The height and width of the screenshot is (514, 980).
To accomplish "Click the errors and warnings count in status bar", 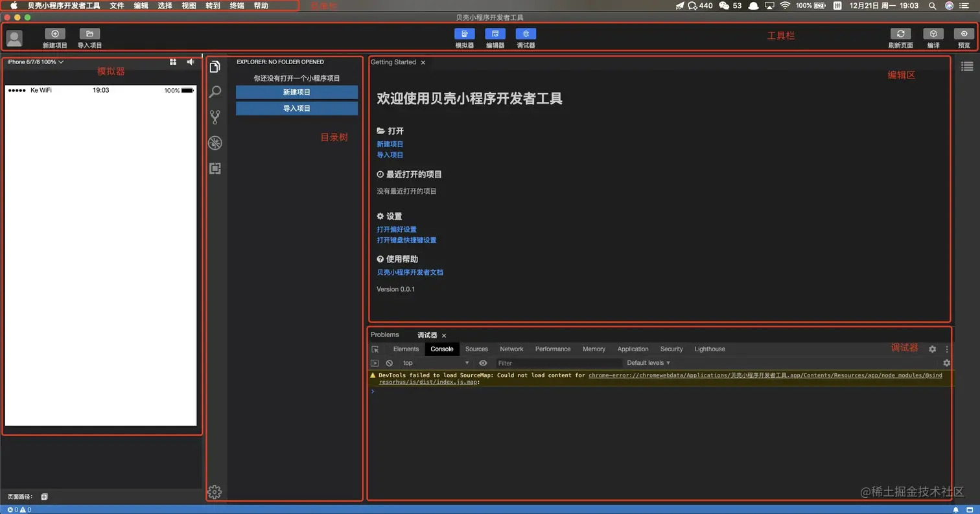I will pyautogui.click(x=19, y=509).
